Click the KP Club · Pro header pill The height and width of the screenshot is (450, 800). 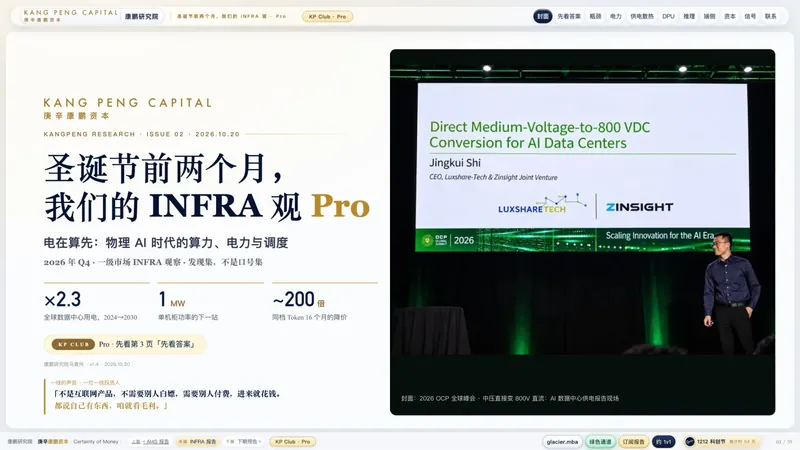pos(327,16)
